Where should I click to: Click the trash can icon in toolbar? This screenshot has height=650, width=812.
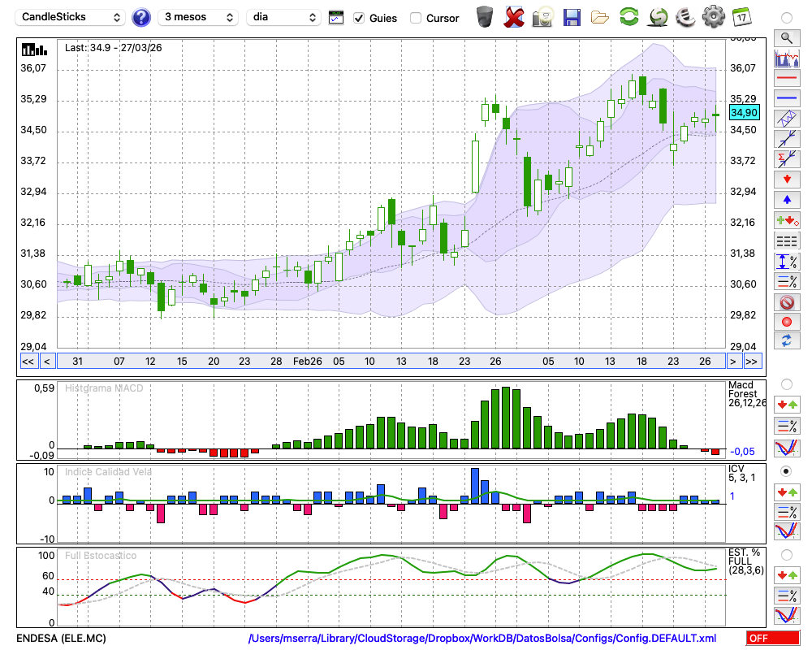click(485, 16)
